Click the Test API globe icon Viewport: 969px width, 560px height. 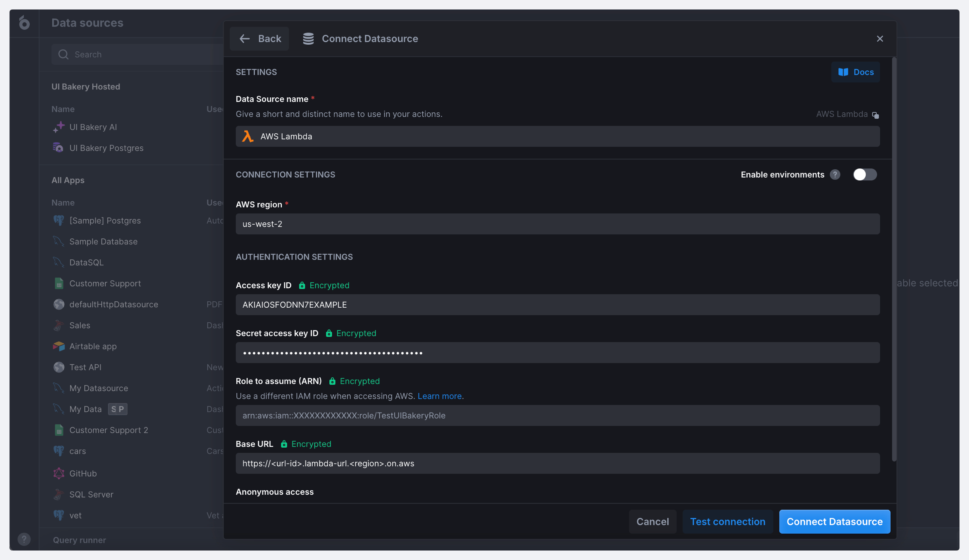59,367
